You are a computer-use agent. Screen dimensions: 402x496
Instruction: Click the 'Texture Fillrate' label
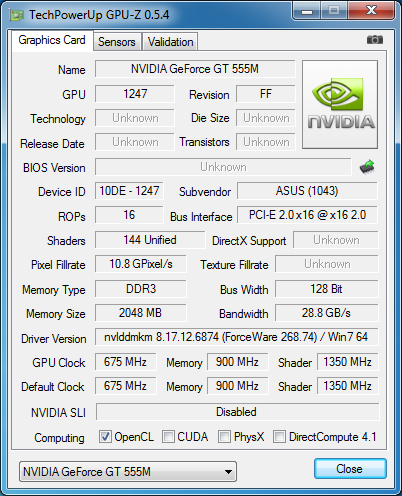coord(234,265)
